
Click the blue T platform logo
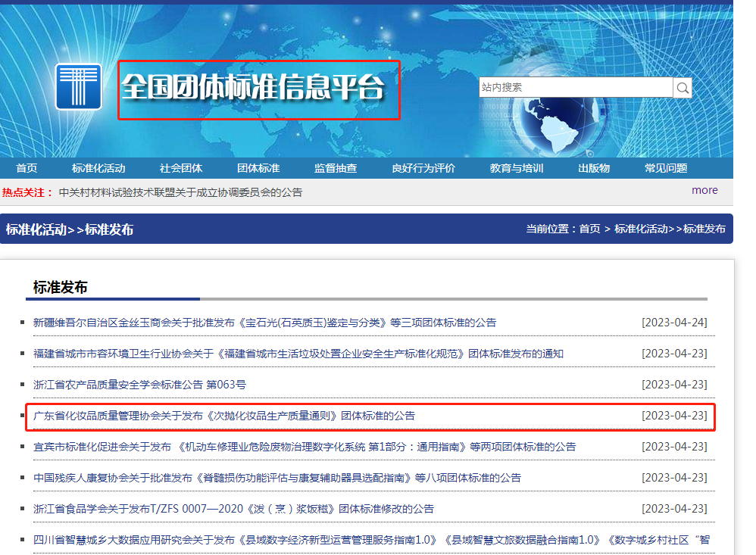78,87
